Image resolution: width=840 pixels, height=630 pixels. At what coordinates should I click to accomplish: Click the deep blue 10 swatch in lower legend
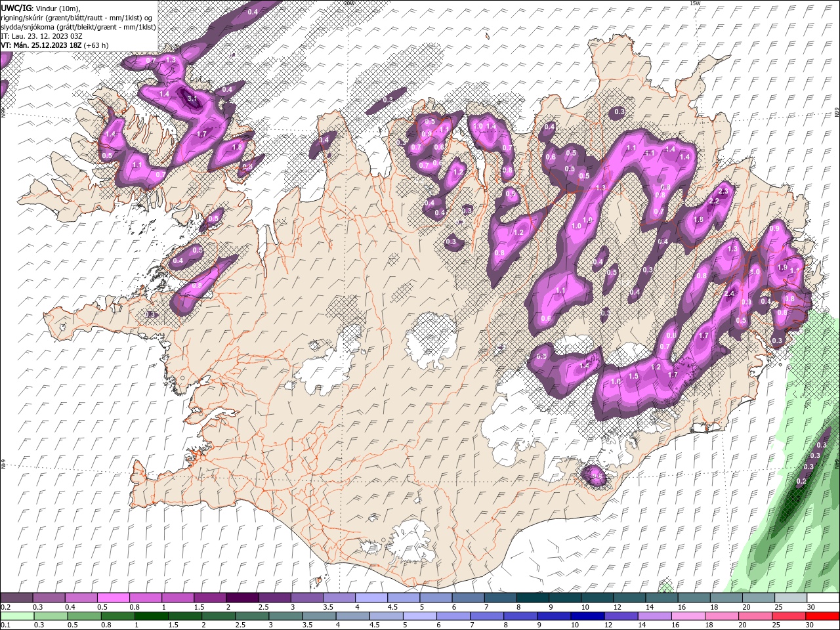coord(588,616)
